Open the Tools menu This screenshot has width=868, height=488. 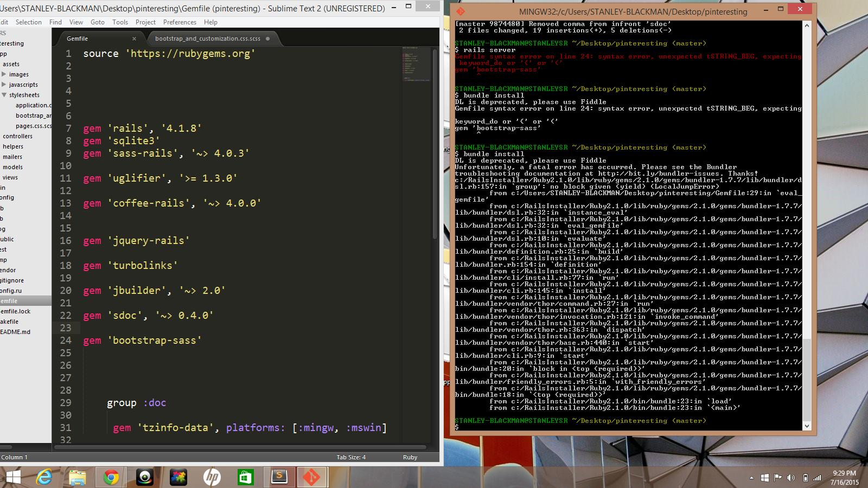coord(120,22)
